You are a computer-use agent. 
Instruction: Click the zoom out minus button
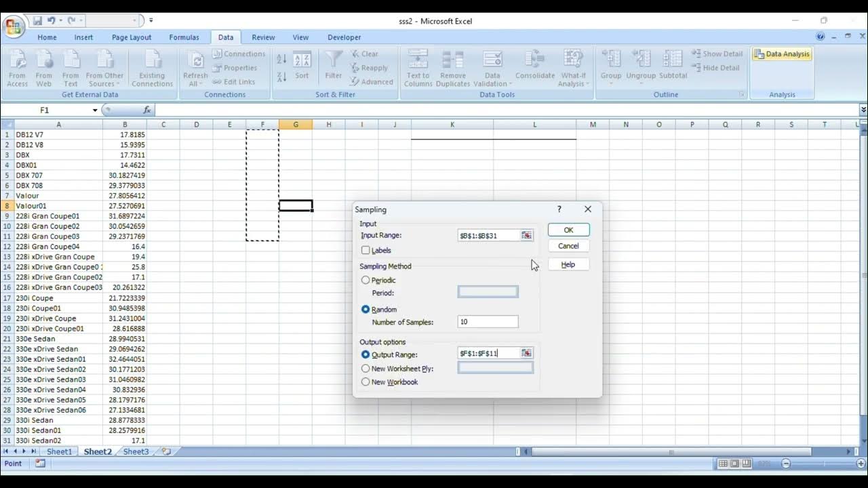(786, 464)
